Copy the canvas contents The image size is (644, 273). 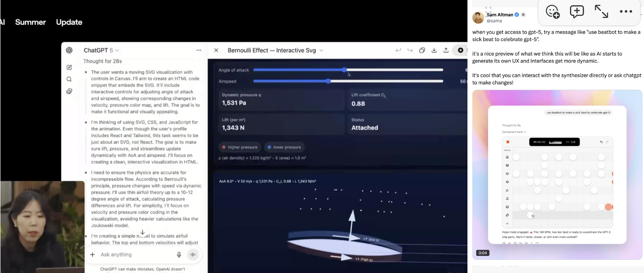[422, 50]
